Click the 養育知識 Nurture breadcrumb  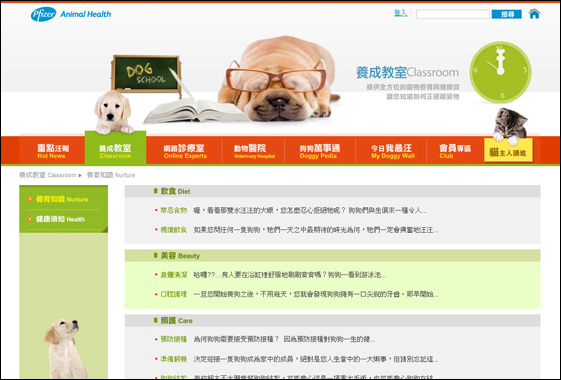click(111, 175)
